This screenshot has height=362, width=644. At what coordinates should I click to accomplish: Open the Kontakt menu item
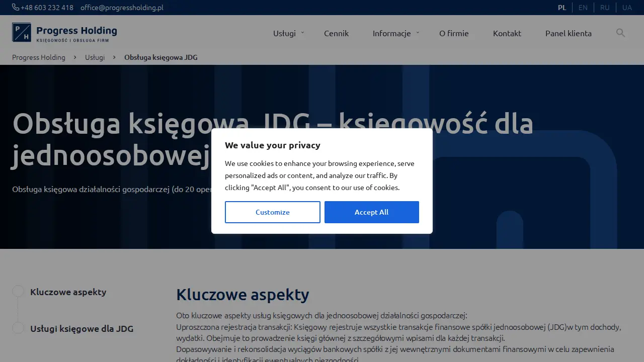click(507, 33)
